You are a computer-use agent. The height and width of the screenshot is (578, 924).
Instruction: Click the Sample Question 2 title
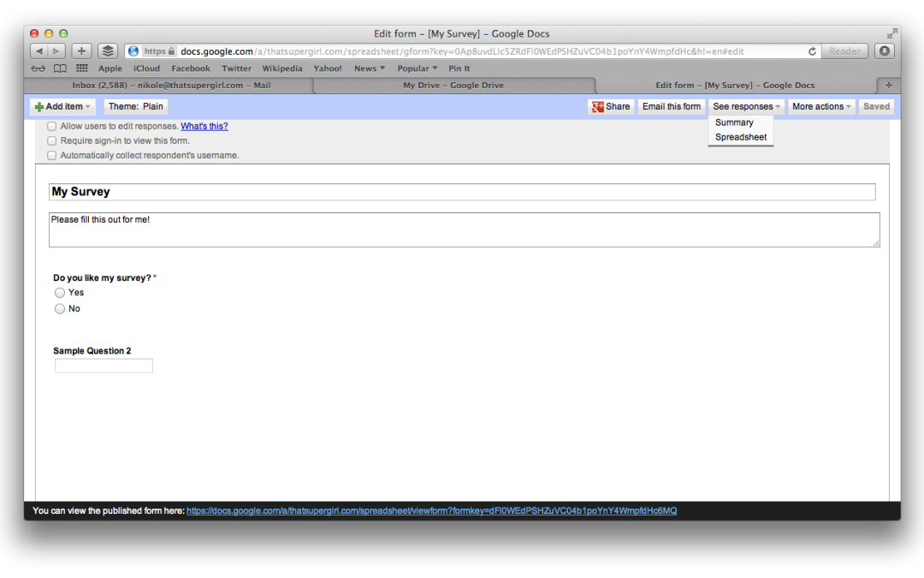[92, 351]
